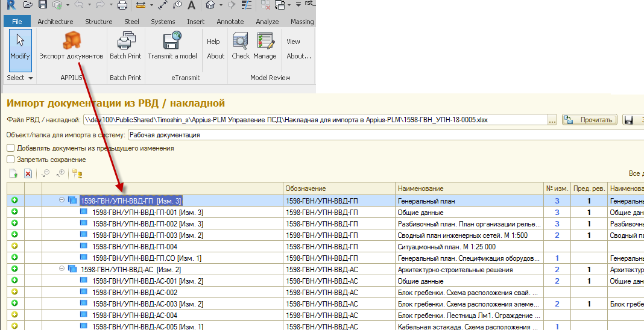Click the red X delete icon above the table

[x=28, y=173]
